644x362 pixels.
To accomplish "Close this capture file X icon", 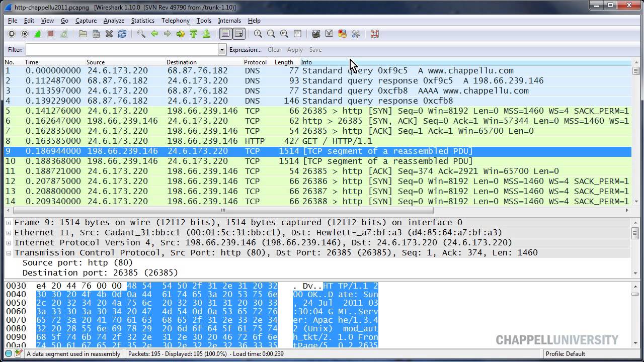I will click(109, 34).
